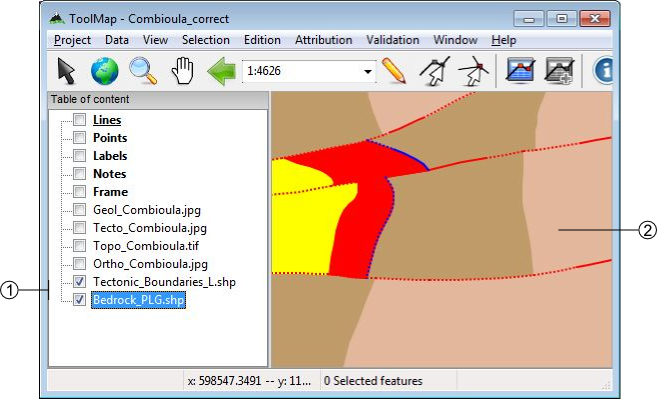The image size is (657, 399).
Task: Open the Validation menu
Action: pyautogui.click(x=393, y=40)
